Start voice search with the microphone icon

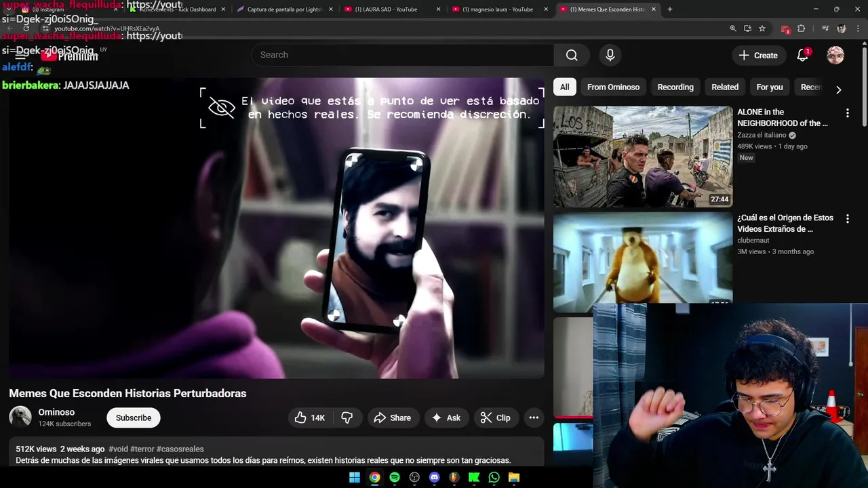coord(610,55)
